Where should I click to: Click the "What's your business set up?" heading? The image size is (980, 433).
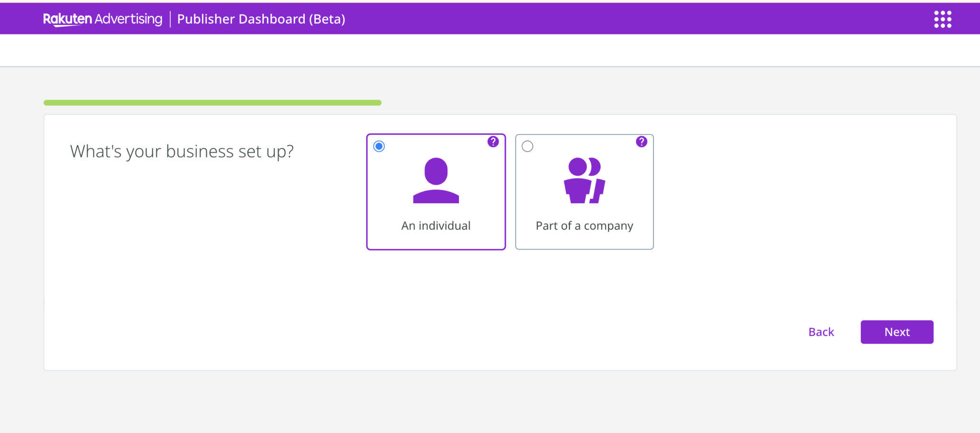182,152
